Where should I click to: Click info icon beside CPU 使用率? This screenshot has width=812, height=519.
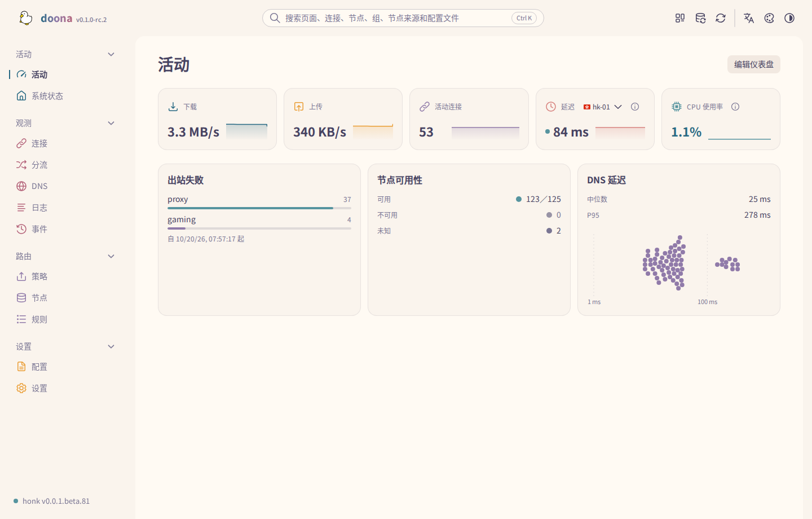pos(735,107)
